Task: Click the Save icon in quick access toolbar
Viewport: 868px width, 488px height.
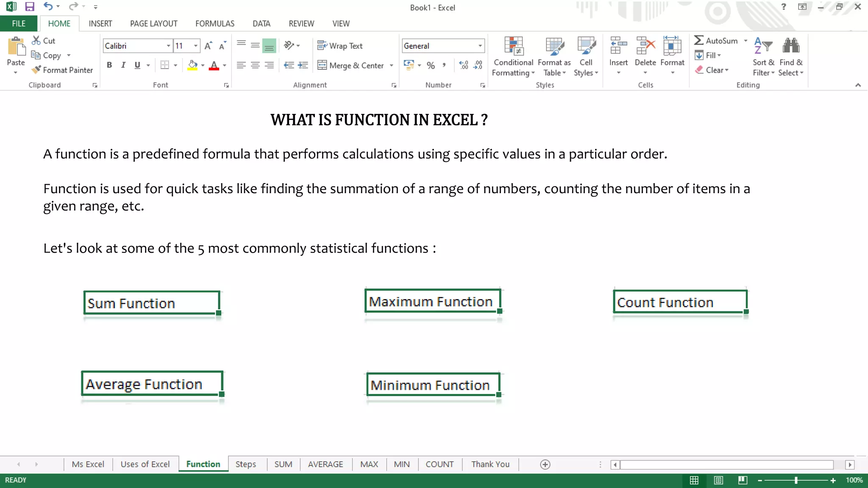Action: point(29,7)
